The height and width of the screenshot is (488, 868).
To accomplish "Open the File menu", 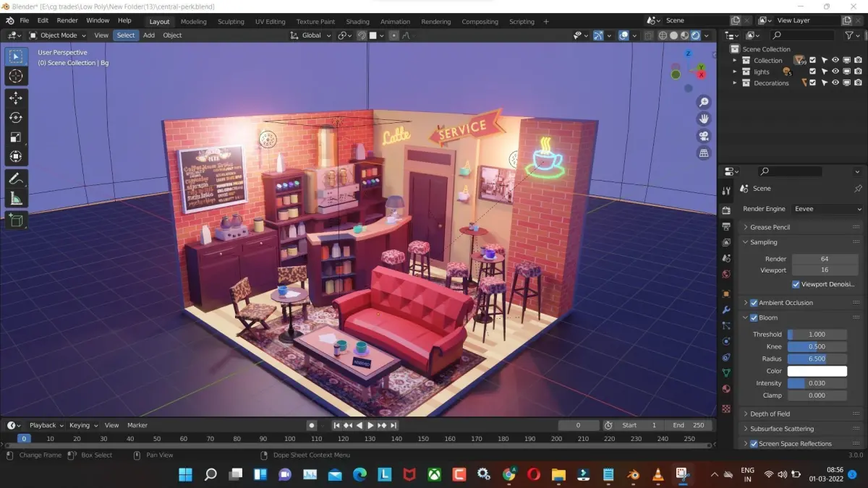I will 24,20.
